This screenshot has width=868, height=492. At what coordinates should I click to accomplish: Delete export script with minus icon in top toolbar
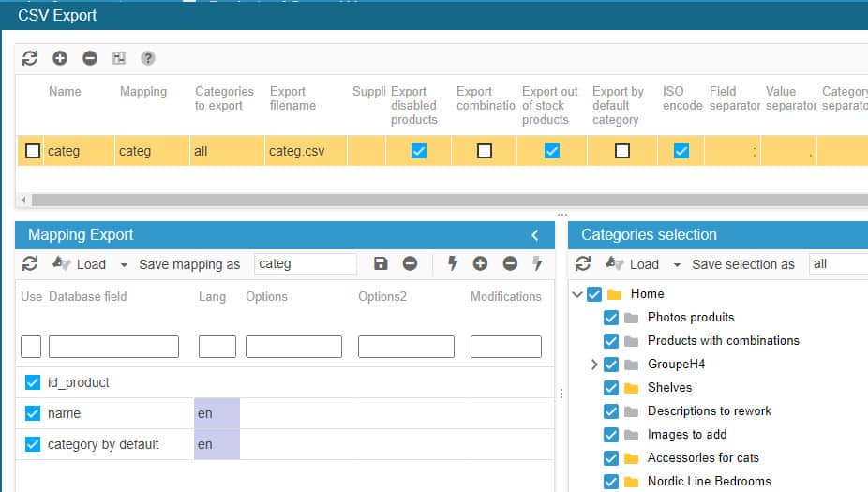[x=90, y=58]
